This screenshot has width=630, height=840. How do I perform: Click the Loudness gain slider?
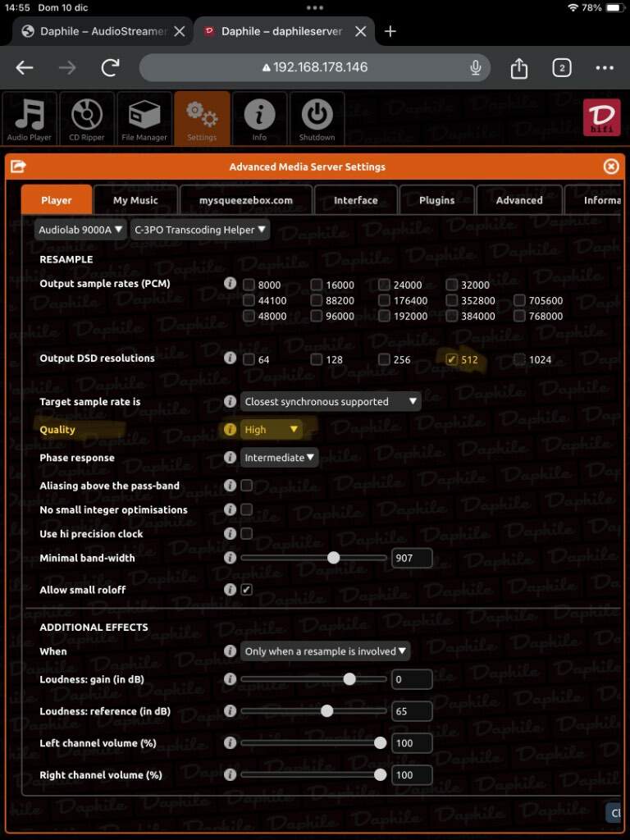click(313, 679)
